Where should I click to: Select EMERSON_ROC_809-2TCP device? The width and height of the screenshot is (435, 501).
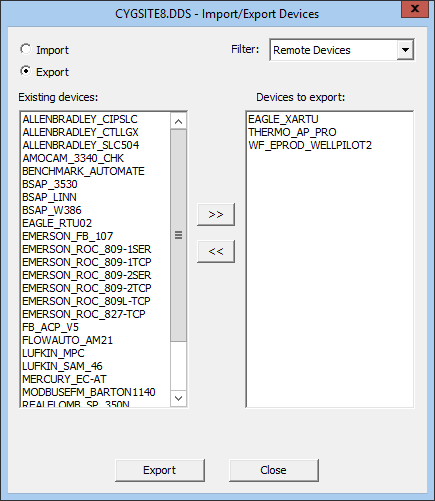(96, 288)
